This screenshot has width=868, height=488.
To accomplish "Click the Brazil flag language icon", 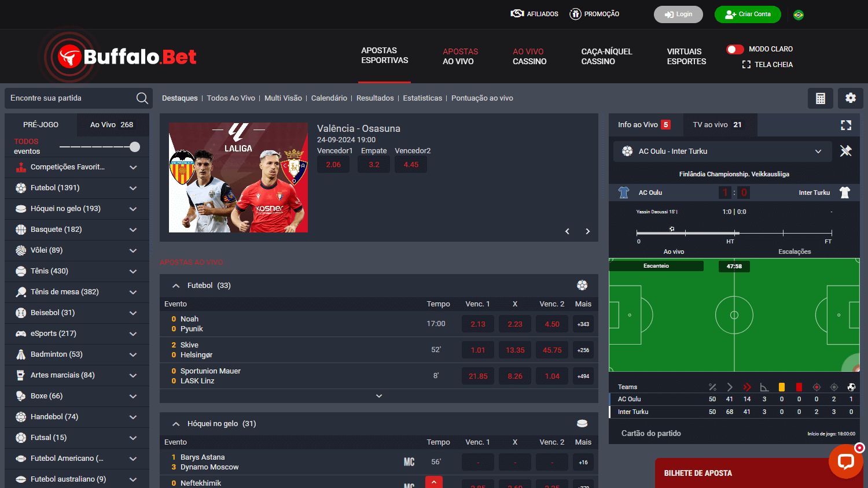I will (799, 15).
